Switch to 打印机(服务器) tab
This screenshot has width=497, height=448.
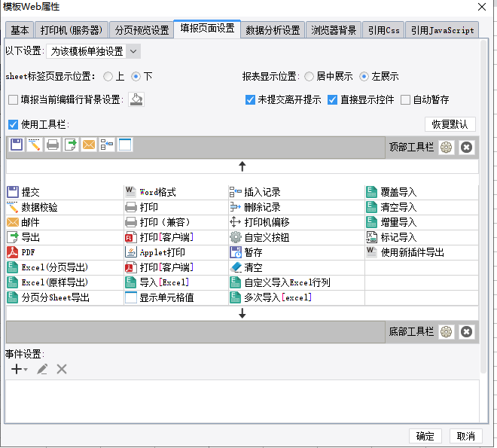point(72,30)
